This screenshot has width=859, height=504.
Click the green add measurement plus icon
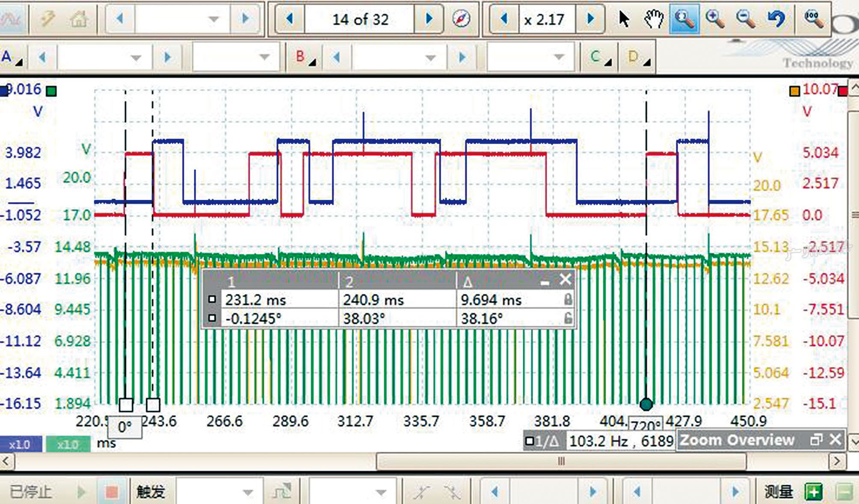[x=813, y=492]
